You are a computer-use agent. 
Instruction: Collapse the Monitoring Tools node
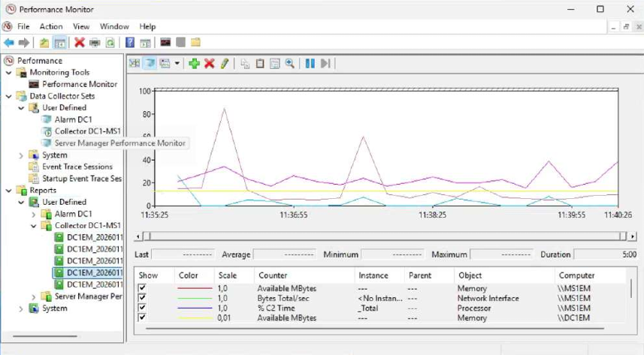8,73
